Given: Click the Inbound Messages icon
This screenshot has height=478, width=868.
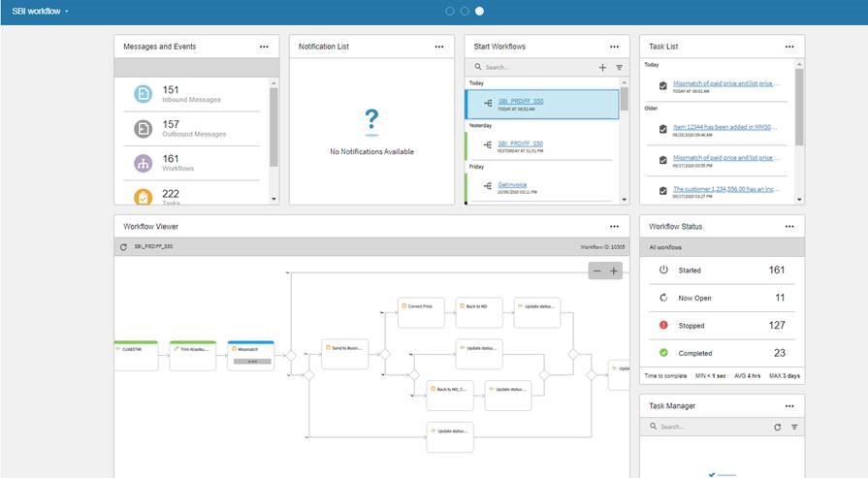Looking at the screenshot, I should (143, 94).
